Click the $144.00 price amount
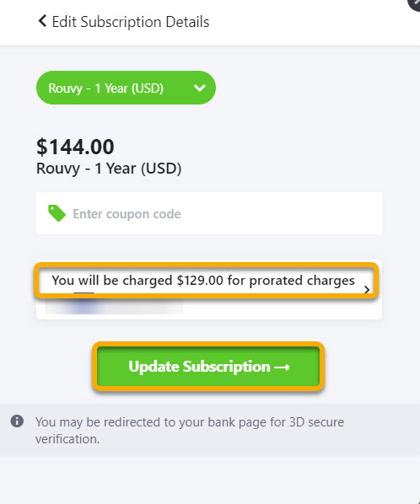Image resolution: width=420 pixels, height=504 pixels. 75,147
